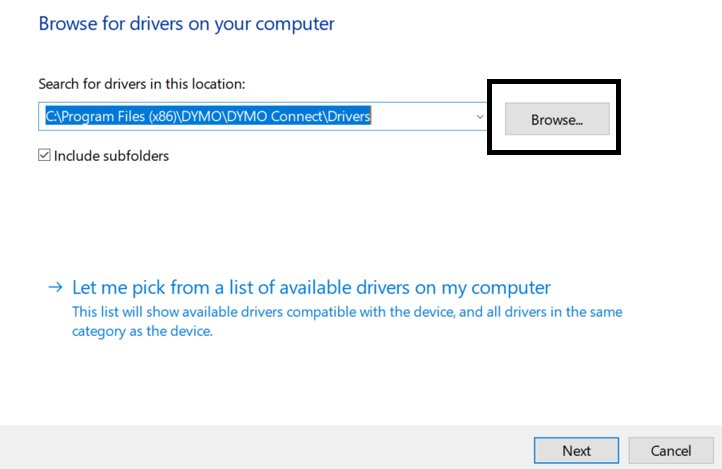Image resolution: width=722 pixels, height=469 pixels.
Task: Toggle the Include subfolders checkbox
Action: [x=44, y=156]
